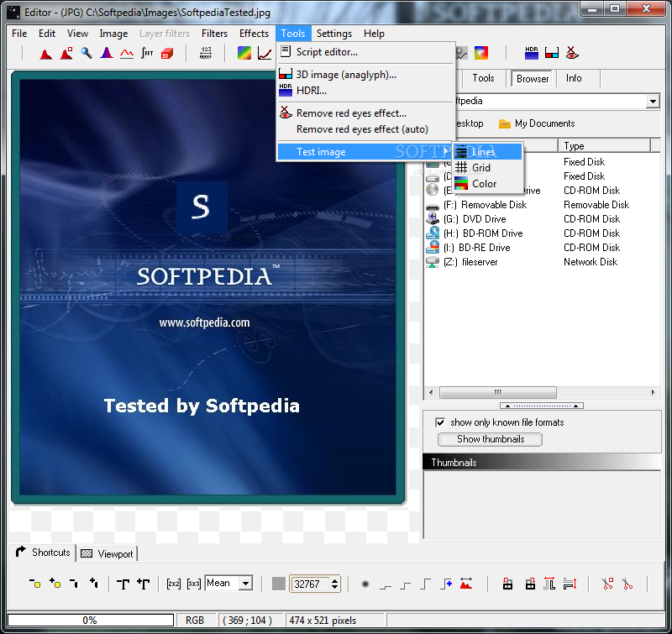The width and height of the screenshot is (672, 634).
Task: Choose Grid test image submenu item
Action: point(488,168)
